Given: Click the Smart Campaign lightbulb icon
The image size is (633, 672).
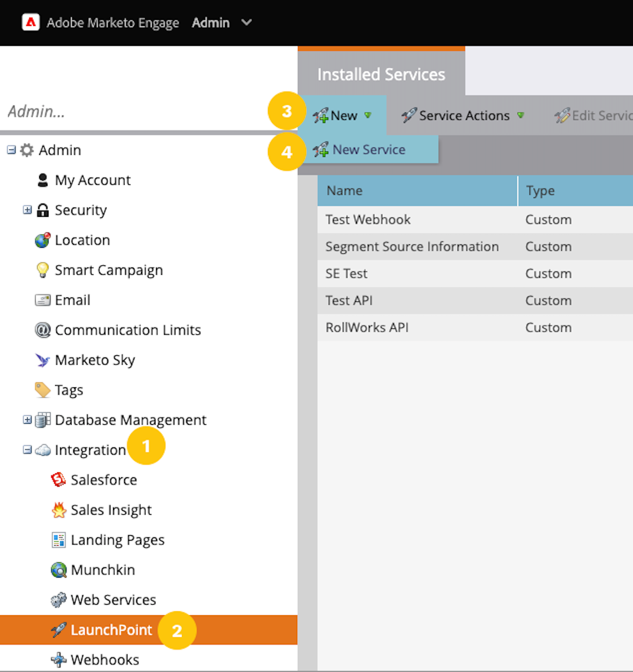Looking at the screenshot, I should click(42, 270).
